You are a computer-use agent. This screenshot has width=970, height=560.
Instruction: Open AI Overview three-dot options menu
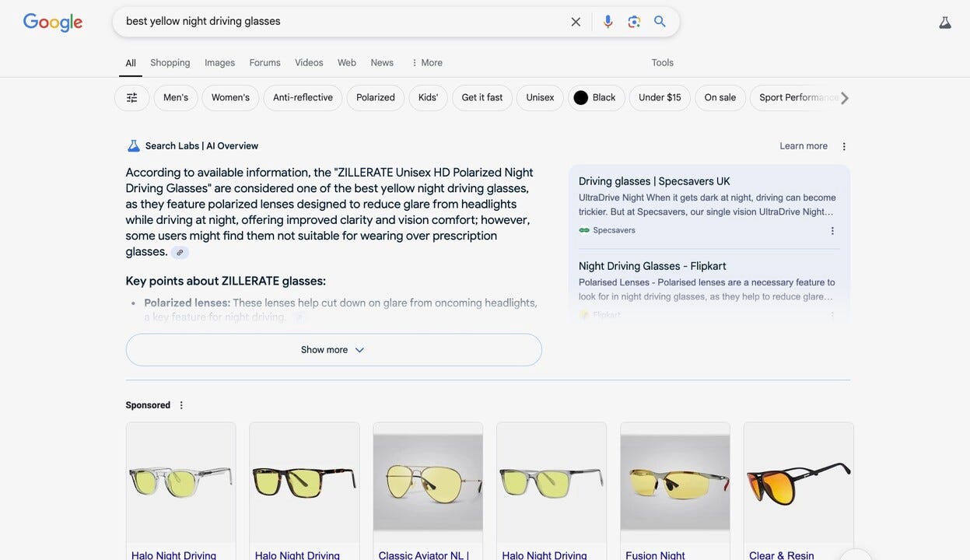844,146
